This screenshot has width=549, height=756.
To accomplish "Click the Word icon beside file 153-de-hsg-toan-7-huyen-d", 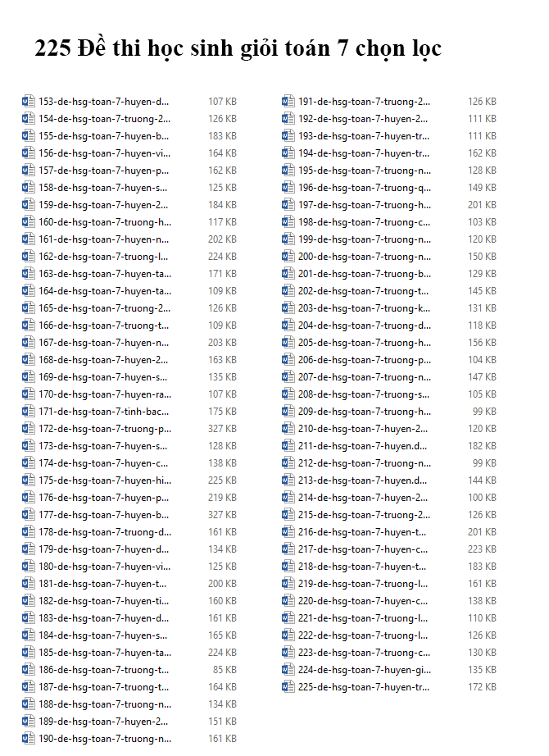I will 29,102.
